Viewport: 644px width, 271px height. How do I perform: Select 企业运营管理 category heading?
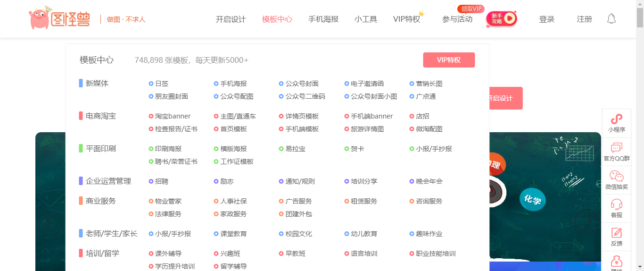point(108,181)
